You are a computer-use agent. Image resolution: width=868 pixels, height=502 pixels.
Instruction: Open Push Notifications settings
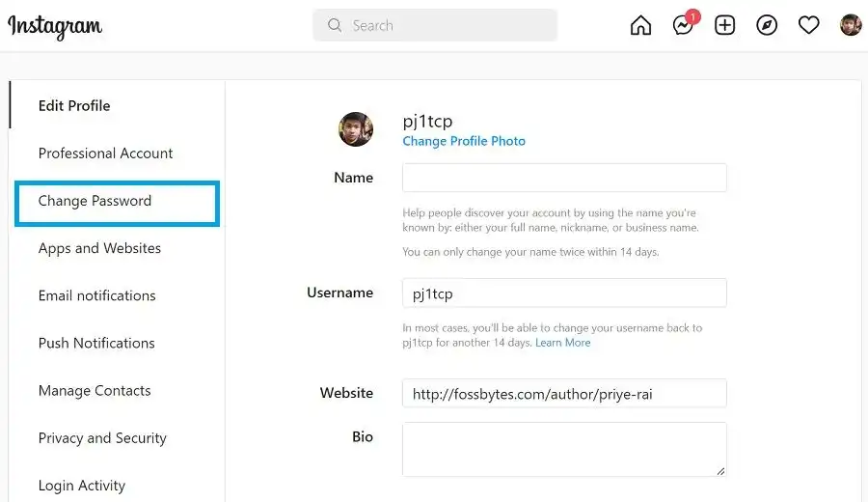click(x=96, y=343)
